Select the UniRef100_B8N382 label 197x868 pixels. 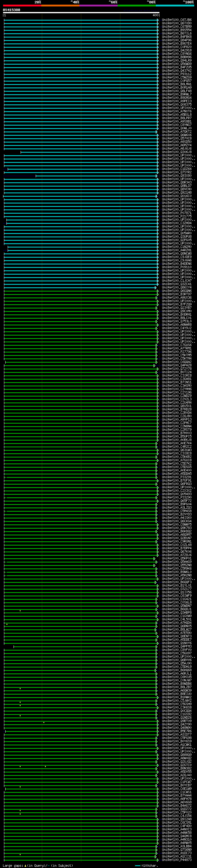pyautogui.click(x=177, y=768)
